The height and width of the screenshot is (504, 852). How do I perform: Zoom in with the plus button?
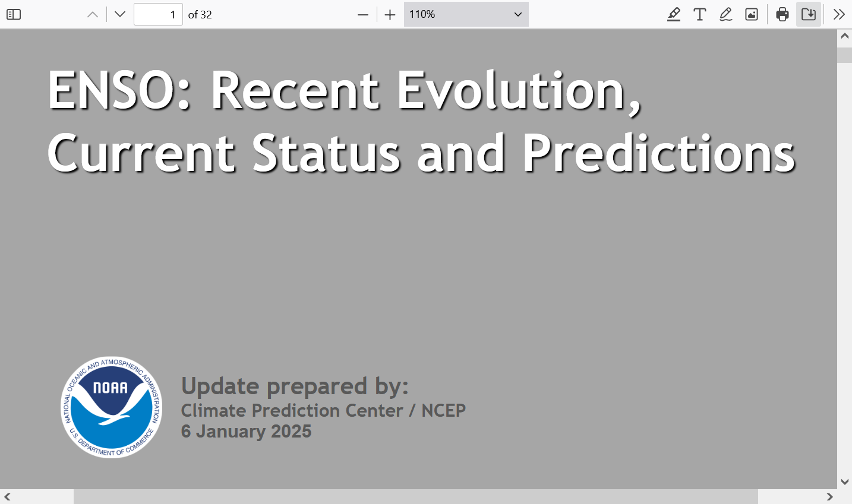(x=390, y=14)
